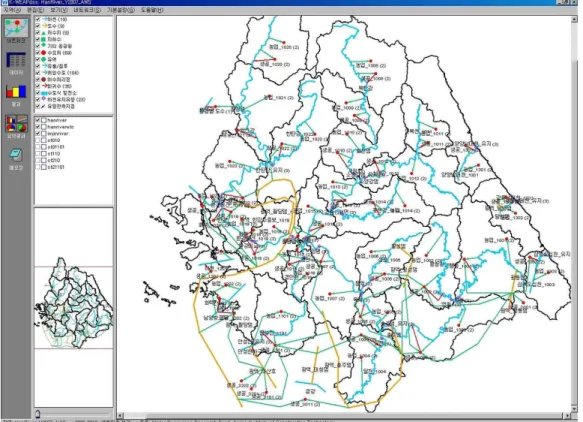
Task: Toggle the 지하수 visibility checkbox
Action: tap(38, 39)
